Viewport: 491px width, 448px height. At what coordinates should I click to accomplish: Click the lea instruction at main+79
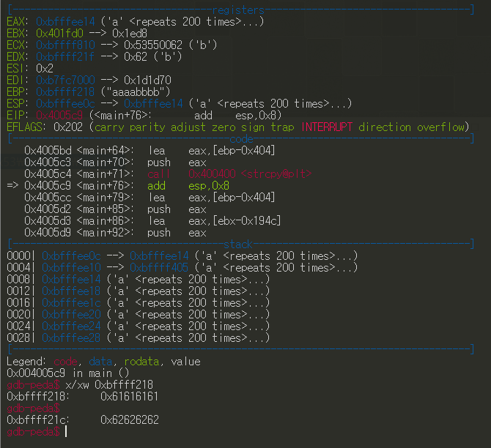point(212,198)
